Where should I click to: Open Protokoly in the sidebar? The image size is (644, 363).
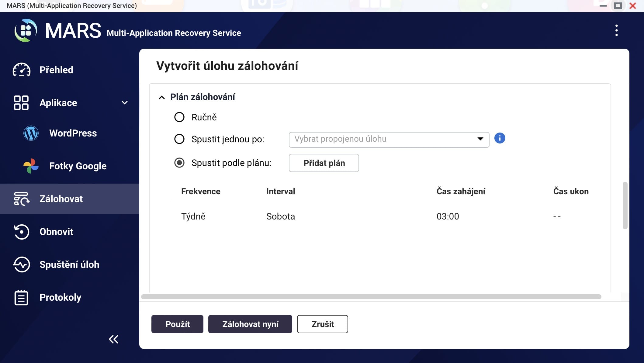pyautogui.click(x=60, y=297)
